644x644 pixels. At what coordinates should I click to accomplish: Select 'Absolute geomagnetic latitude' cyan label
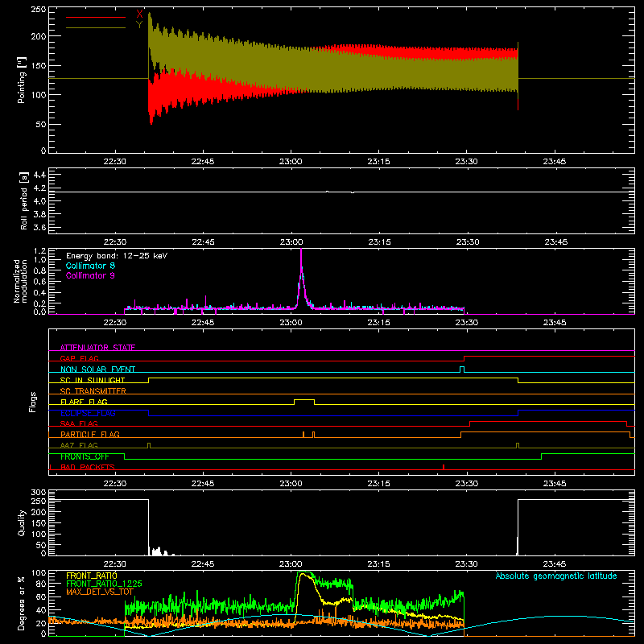[x=556, y=576]
